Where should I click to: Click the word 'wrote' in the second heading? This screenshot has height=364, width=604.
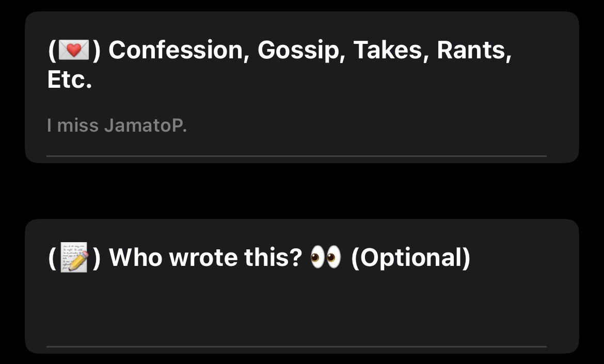click(x=203, y=257)
